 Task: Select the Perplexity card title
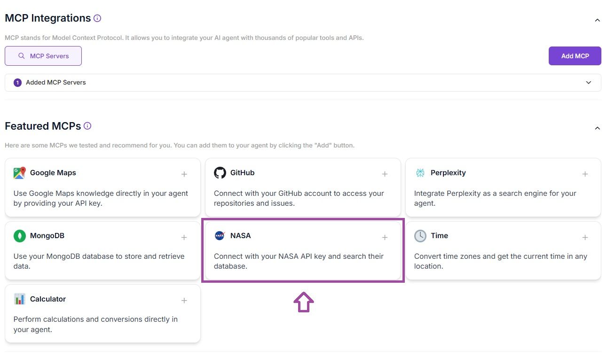tap(448, 173)
